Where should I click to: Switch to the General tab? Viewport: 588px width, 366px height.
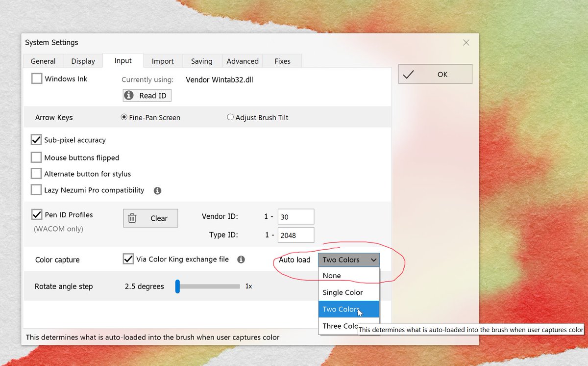43,61
